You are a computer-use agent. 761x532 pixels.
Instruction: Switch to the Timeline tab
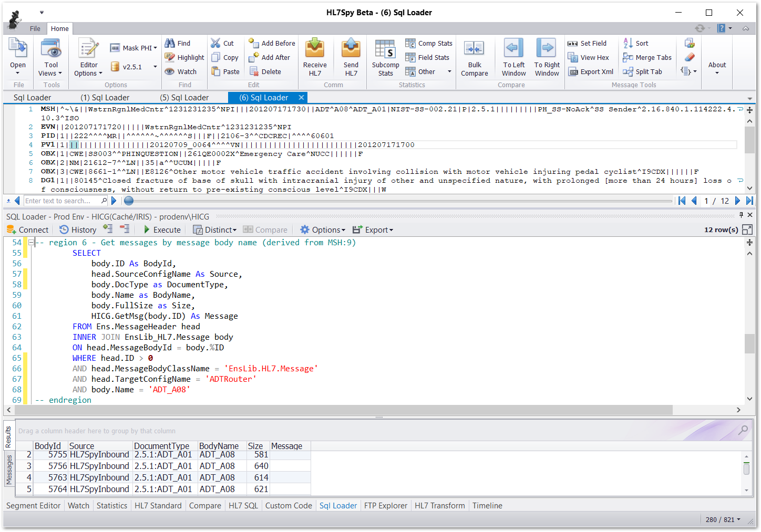click(x=487, y=505)
